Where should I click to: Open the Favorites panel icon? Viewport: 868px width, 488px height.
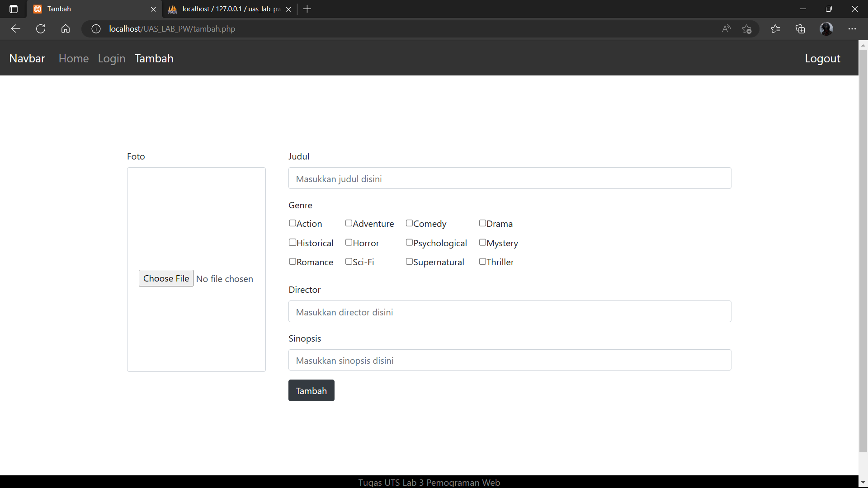point(775,28)
